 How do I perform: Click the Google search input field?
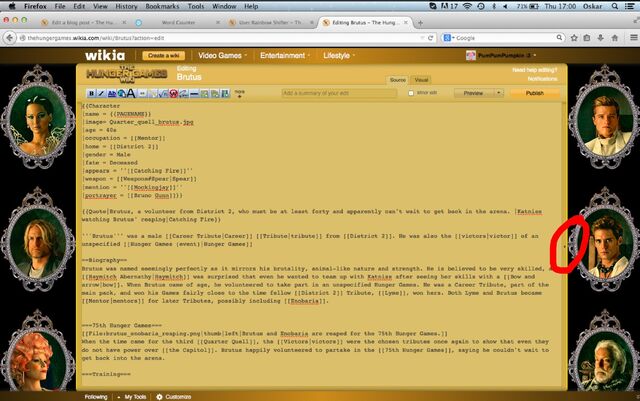(x=505, y=38)
